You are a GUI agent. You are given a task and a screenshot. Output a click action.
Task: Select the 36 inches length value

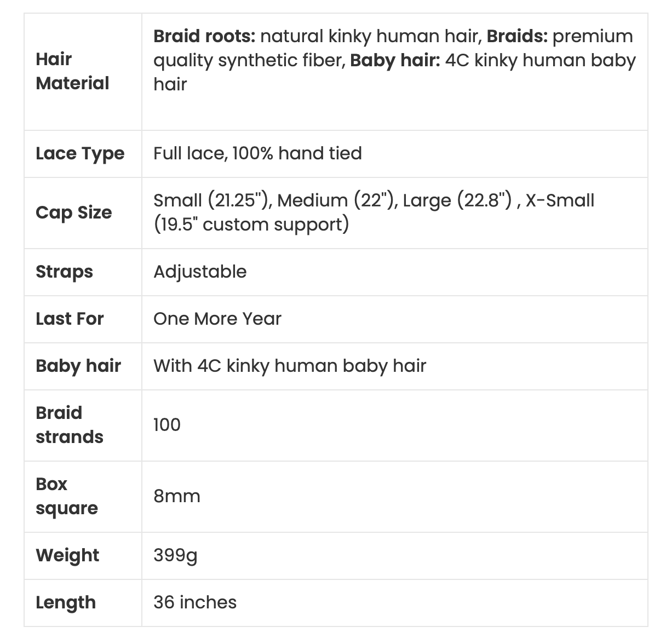coord(195,602)
